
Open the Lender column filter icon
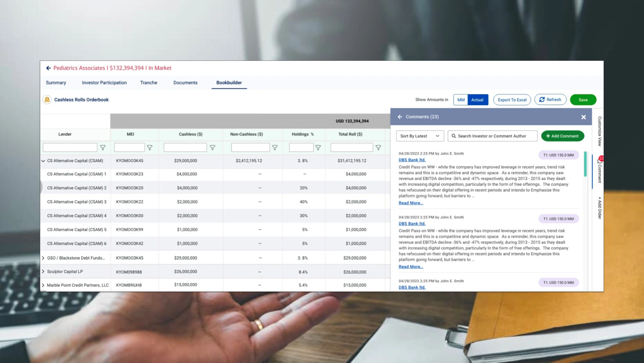(103, 148)
